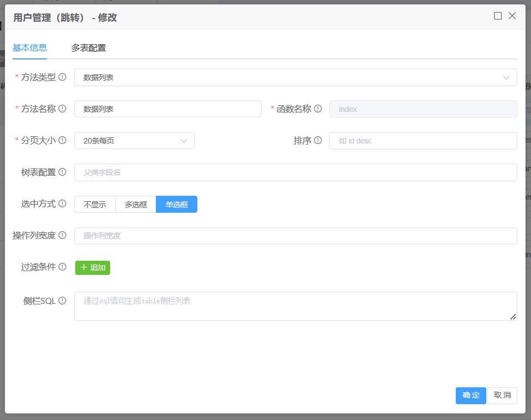Choose the 多选框 selection mode
The image size is (531, 420).
pyautogui.click(x=136, y=205)
